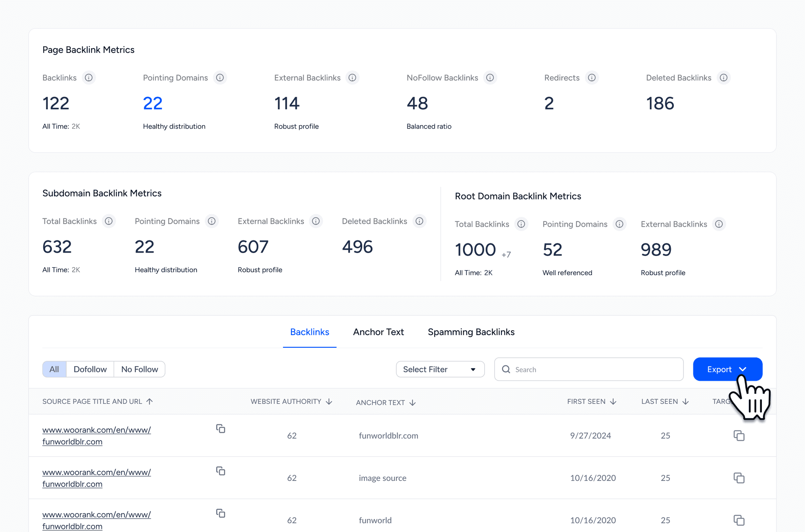Click the info icon next to Deleted Backlinks
This screenshot has width=805, height=532.
723,77
